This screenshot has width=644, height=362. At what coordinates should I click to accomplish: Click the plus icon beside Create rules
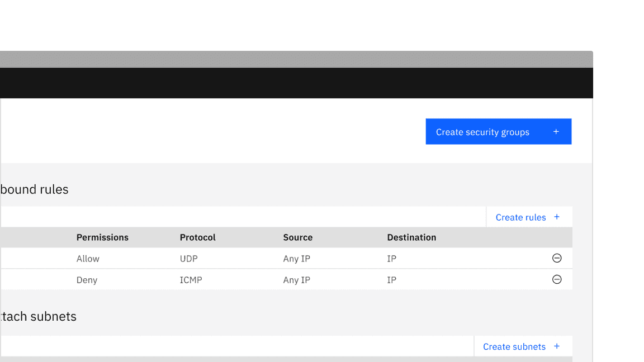pos(557,217)
